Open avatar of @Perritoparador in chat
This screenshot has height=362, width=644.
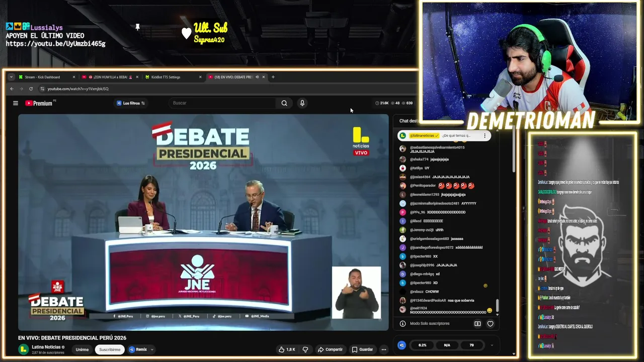[403, 186]
